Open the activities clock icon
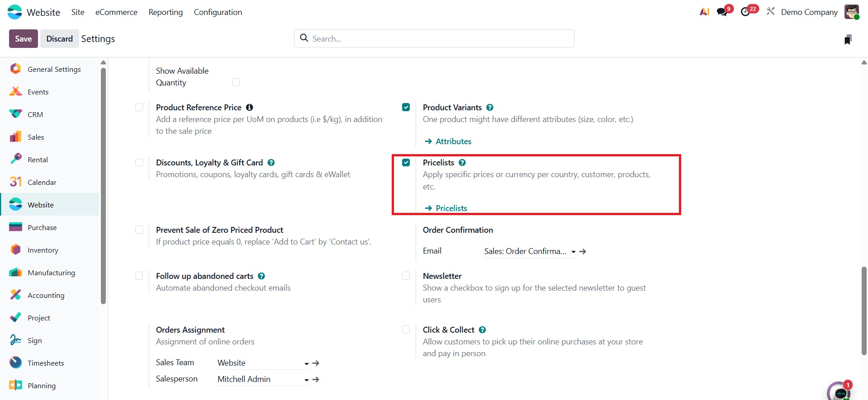Viewport: 868px width, 400px height. click(745, 12)
